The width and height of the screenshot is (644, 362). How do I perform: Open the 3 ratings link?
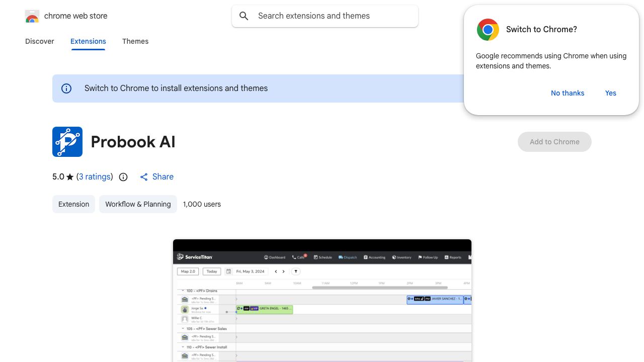pos(95,177)
